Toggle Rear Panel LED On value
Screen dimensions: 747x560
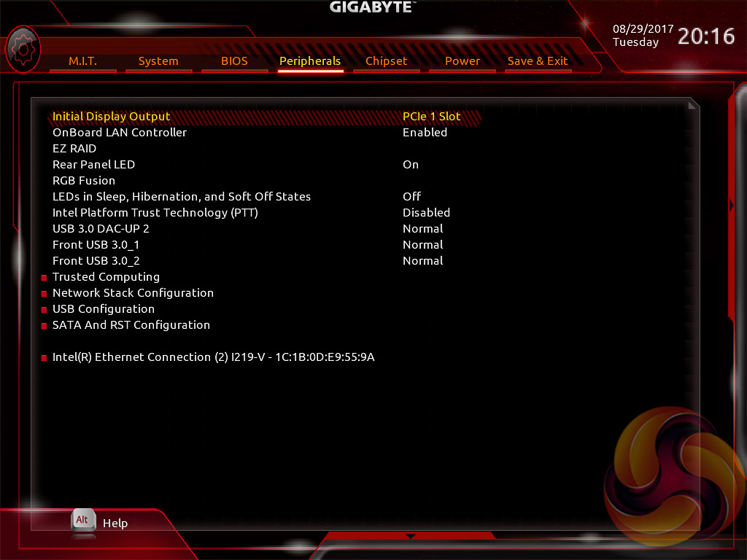tap(411, 165)
